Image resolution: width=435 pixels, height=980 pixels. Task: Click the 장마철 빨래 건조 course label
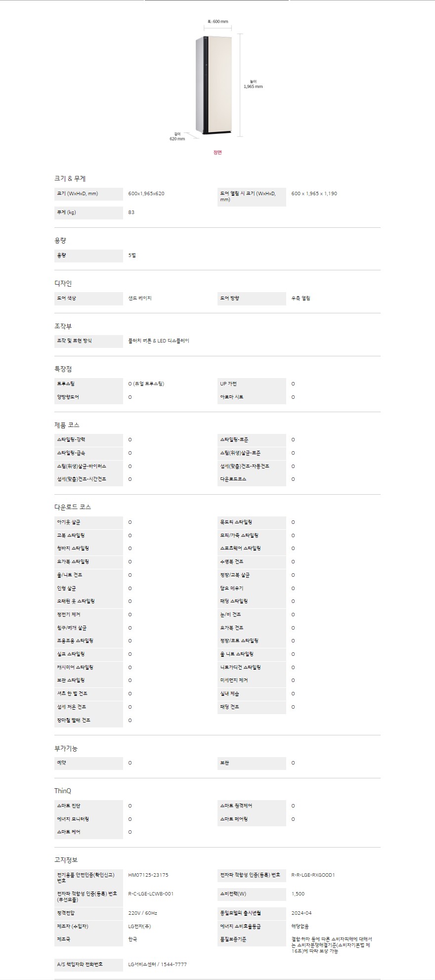74,721
